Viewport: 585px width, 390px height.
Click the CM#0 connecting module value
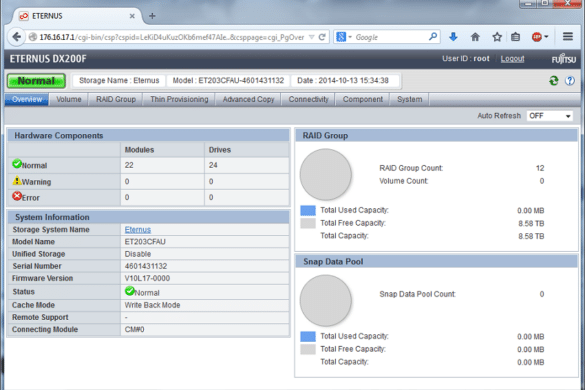pyautogui.click(x=134, y=329)
